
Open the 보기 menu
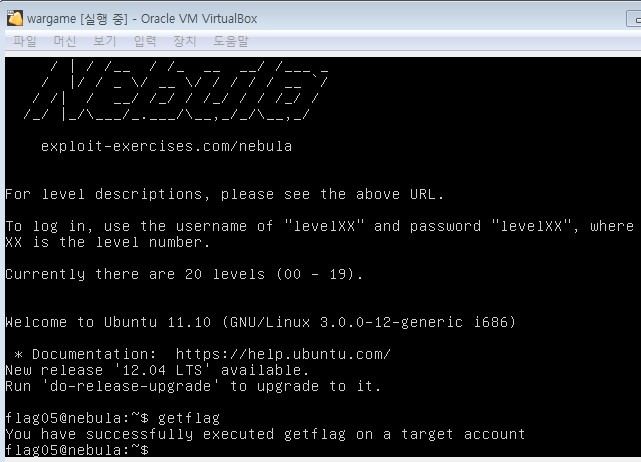coord(105,41)
